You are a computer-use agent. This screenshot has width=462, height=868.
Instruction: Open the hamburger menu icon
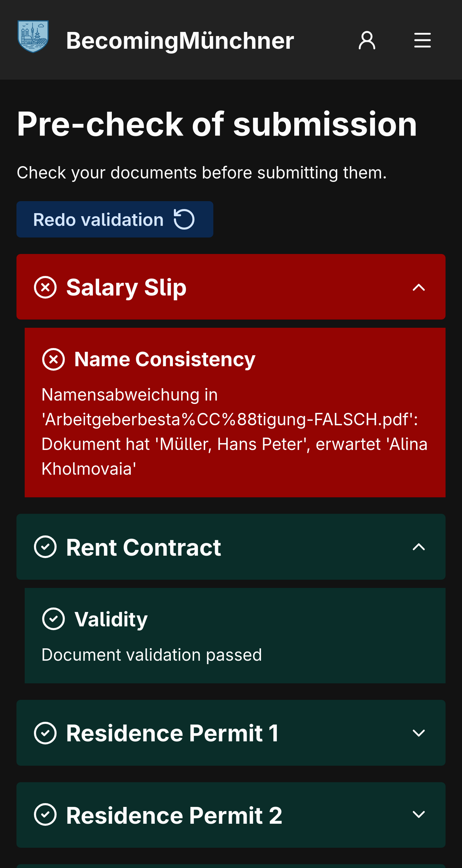point(422,40)
